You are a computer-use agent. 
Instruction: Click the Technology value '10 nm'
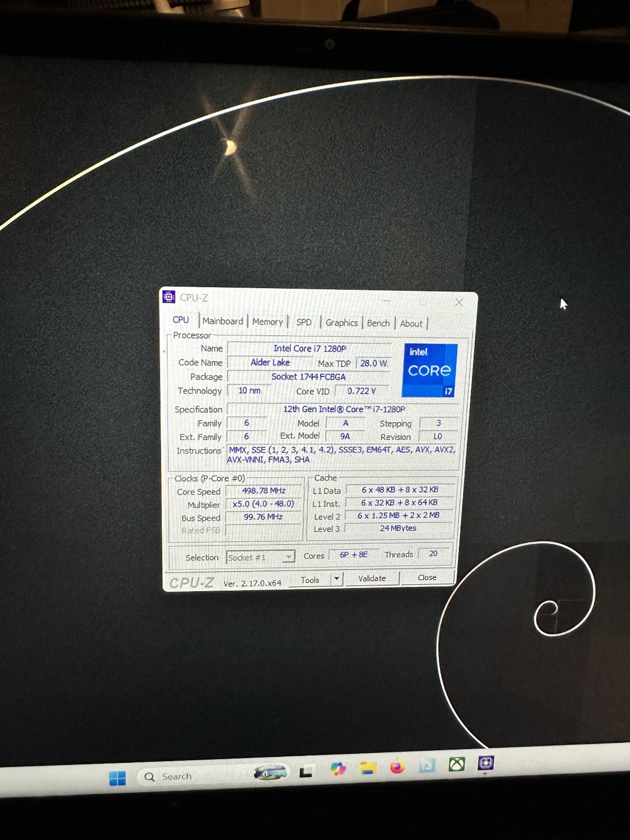point(249,391)
